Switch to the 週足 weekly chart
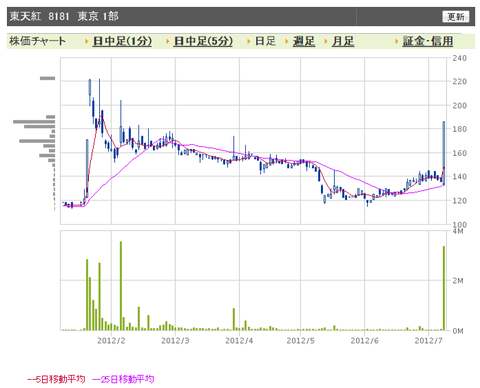The height and width of the screenshot is (388, 480). click(304, 41)
